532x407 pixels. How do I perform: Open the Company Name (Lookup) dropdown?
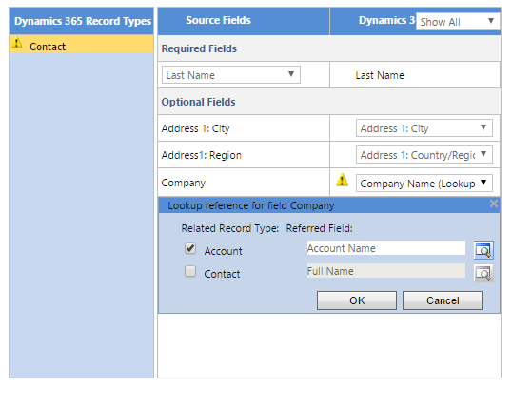tap(424, 183)
